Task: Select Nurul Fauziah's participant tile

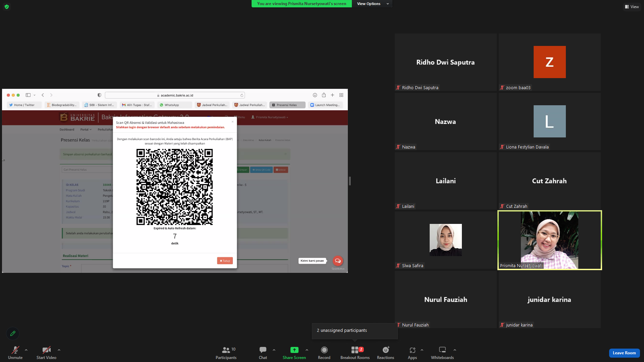Action: pyautogui.click(x=445, y=299)
